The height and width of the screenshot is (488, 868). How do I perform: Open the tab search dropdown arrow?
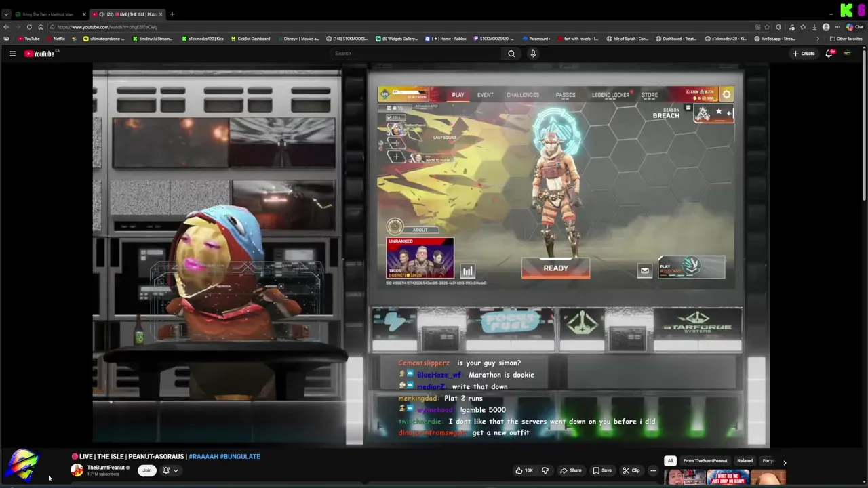pyautogui.click(x=6, y=14)
